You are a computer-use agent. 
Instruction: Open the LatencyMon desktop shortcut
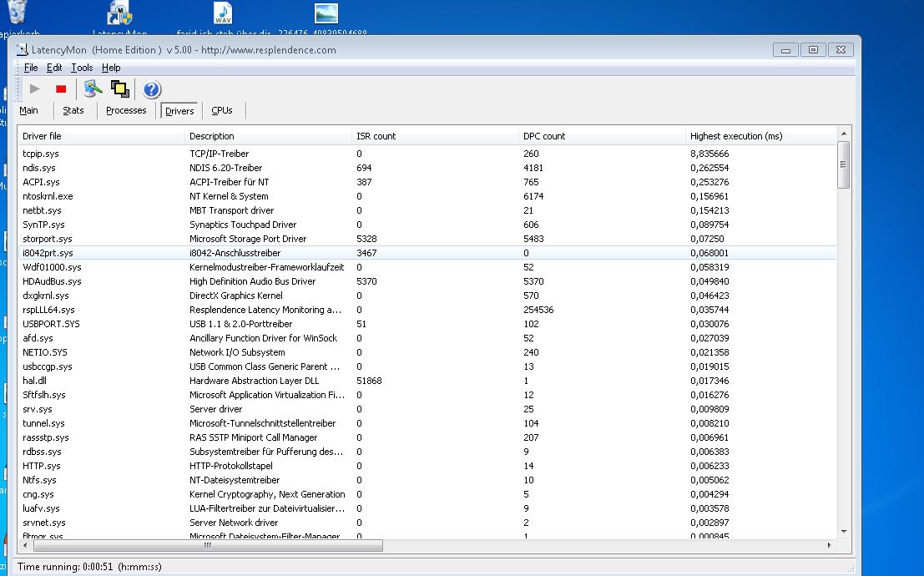pos(119,13)
